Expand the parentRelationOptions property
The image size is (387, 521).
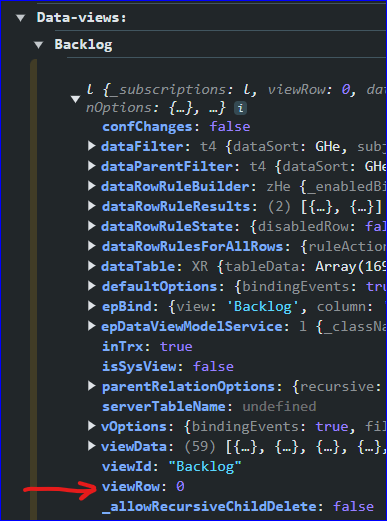point(92,386)
